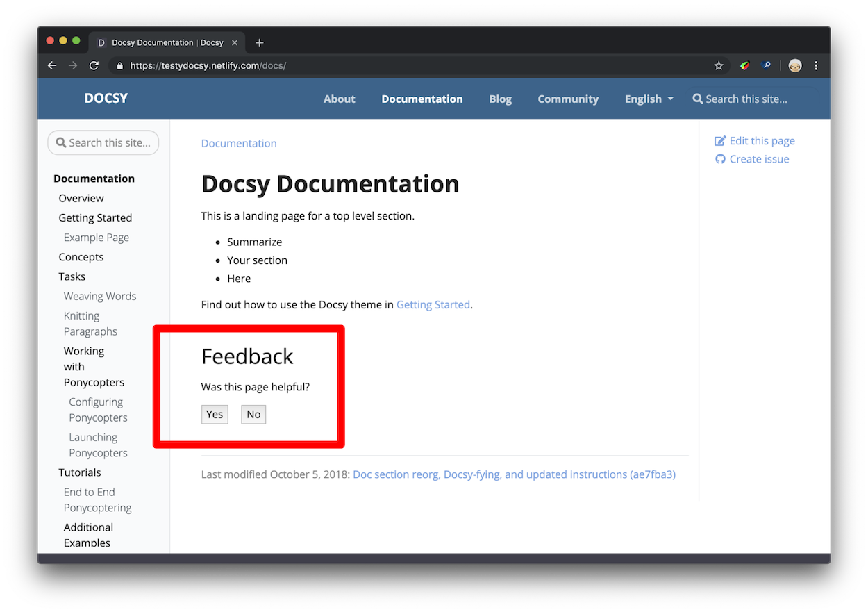The height and width of the screenshot is (612, 868).
Task: Bookmark page with star icon
Action: [x=719, y=65]
